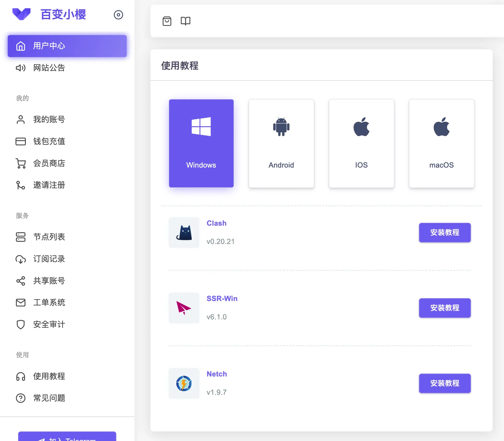Screen dimensions: 504x441
Task: Switch to the Android tutorial tab
Action: pos(281,143)
